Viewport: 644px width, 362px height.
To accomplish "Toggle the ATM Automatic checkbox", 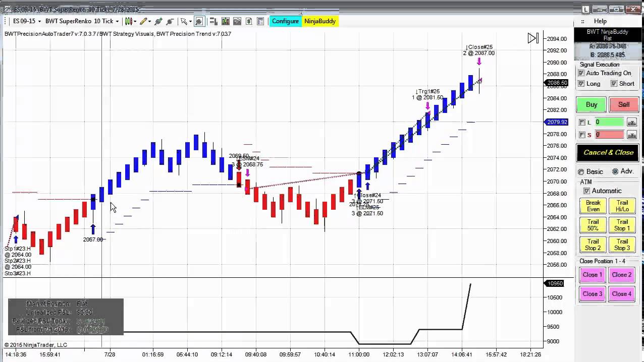I will 586,191.
